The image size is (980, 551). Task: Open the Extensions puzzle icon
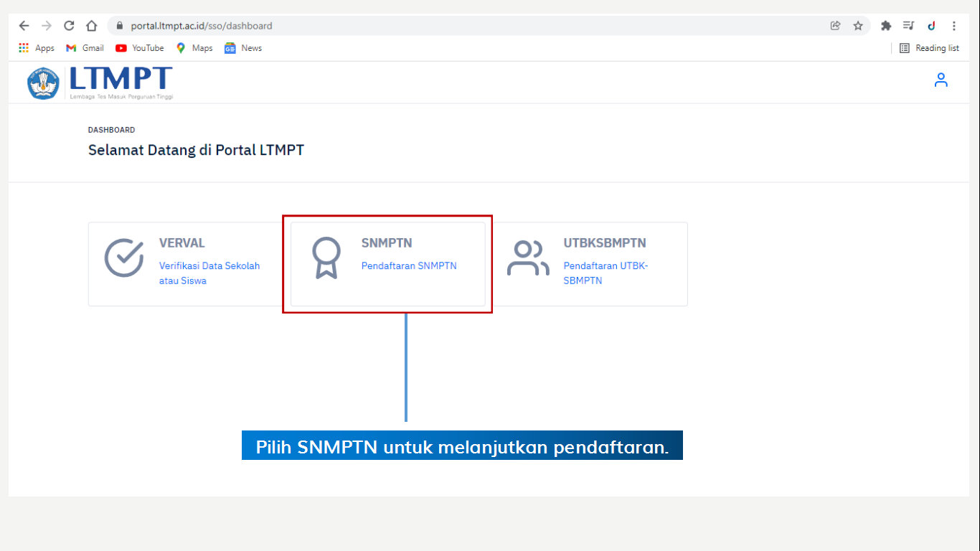click(x=886, y=26)
